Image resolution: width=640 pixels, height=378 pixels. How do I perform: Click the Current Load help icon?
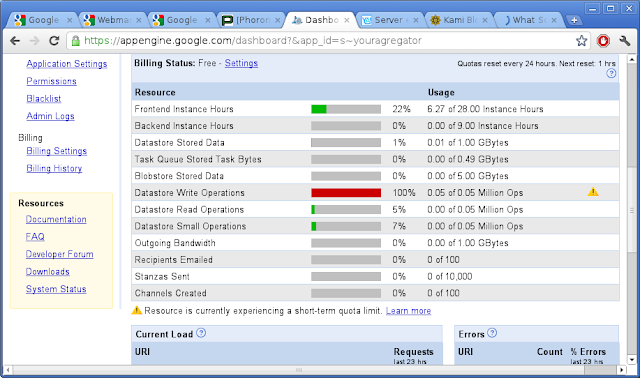[x=201, y=333]
